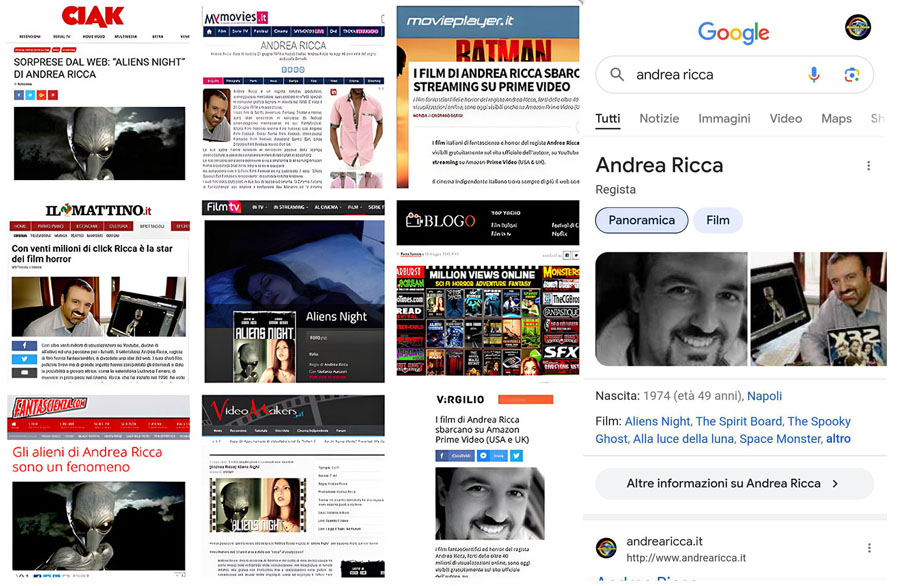
Task: Select the Panoramica chip
Action: 641,220
